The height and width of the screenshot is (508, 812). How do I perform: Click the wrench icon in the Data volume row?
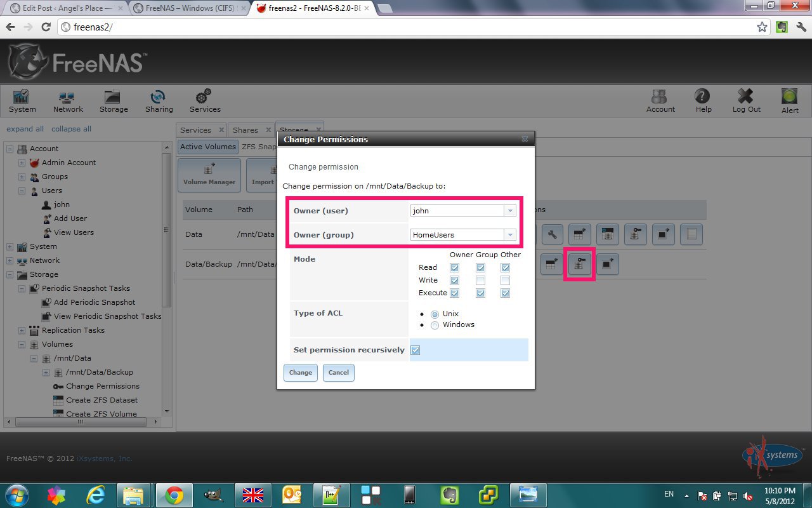pyautogui.click(x=552, y=234)
